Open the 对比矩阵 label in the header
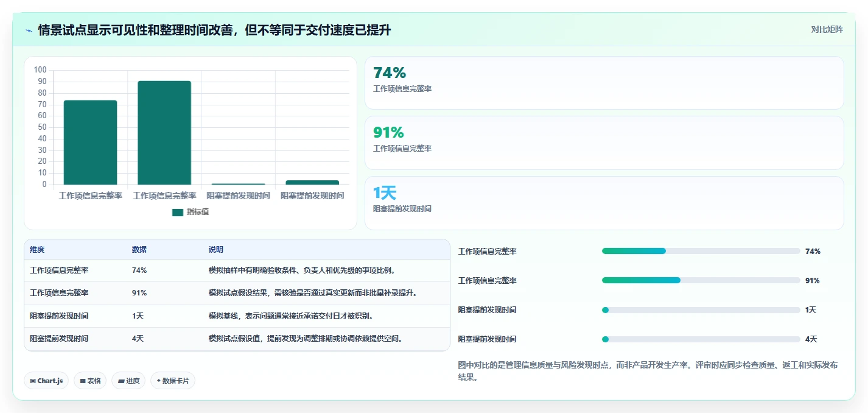868x413 pixels. pos(827,29)
